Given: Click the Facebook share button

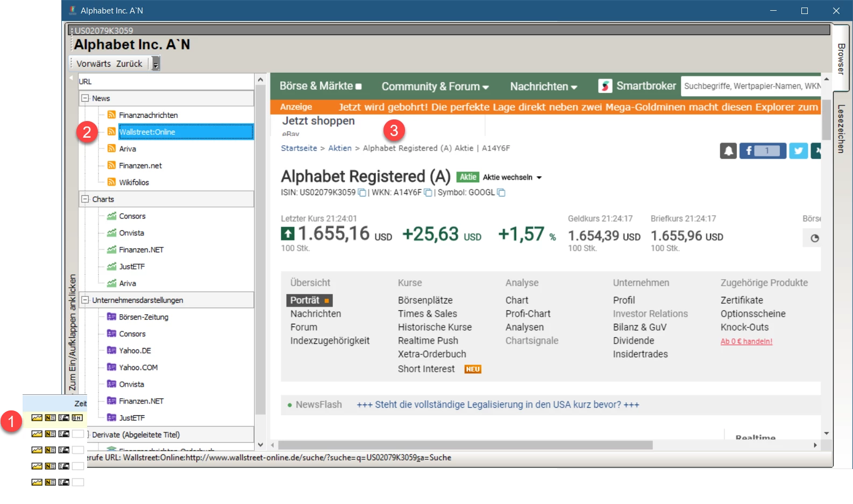Looking at the screenshot, I should point(762,151).
